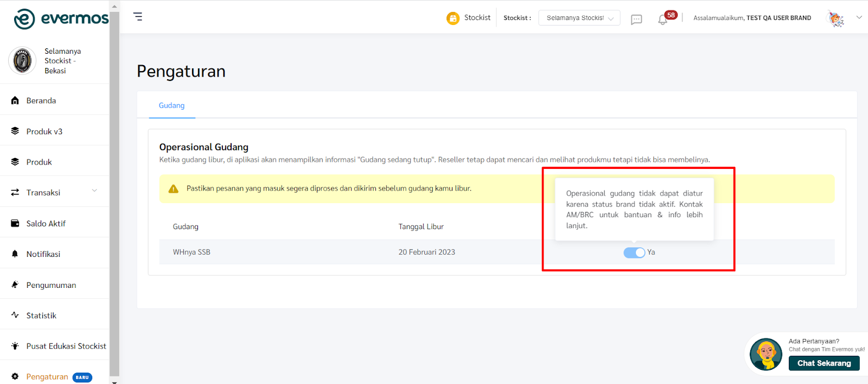Open Pengaturan settings menu item
868x384 pixels.
[47, 376]
